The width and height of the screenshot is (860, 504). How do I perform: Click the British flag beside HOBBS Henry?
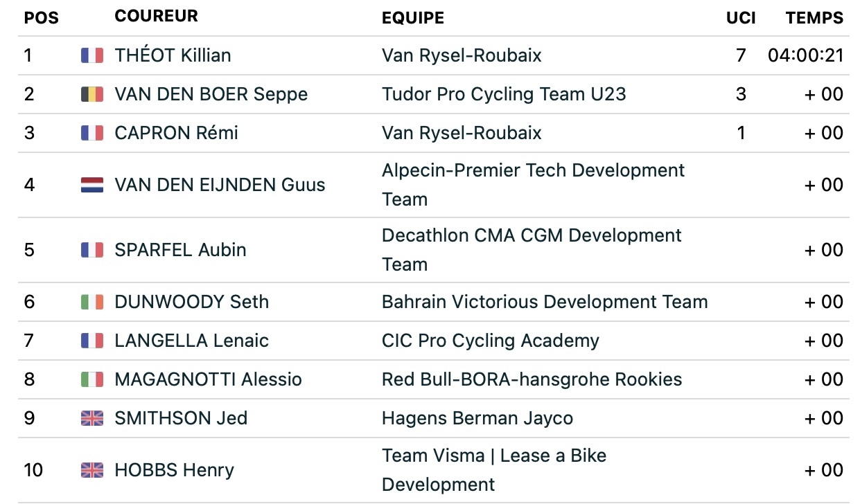pyautogui.click(x=91, y=470)
